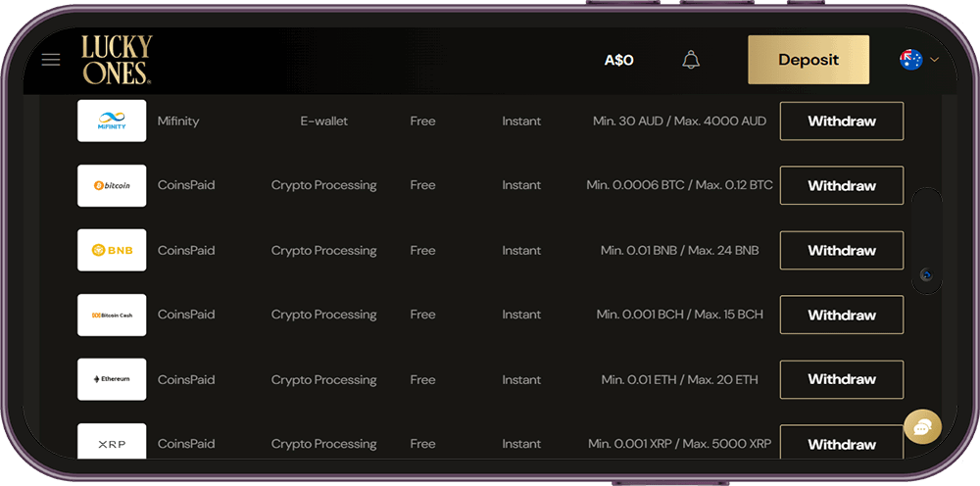980x486 pixels.
Task: Click Min. 0.01 ETH / Max. 20 ETH
Action: (x=679, y=380)
